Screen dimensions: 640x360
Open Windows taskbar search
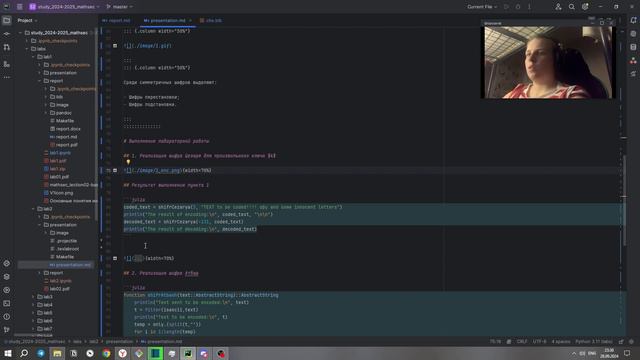24,353
